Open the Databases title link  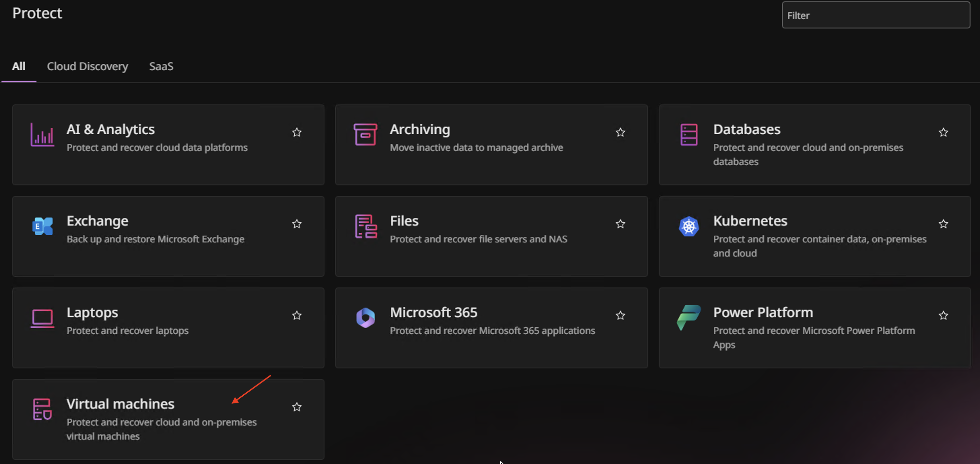(x=746, y=129)
